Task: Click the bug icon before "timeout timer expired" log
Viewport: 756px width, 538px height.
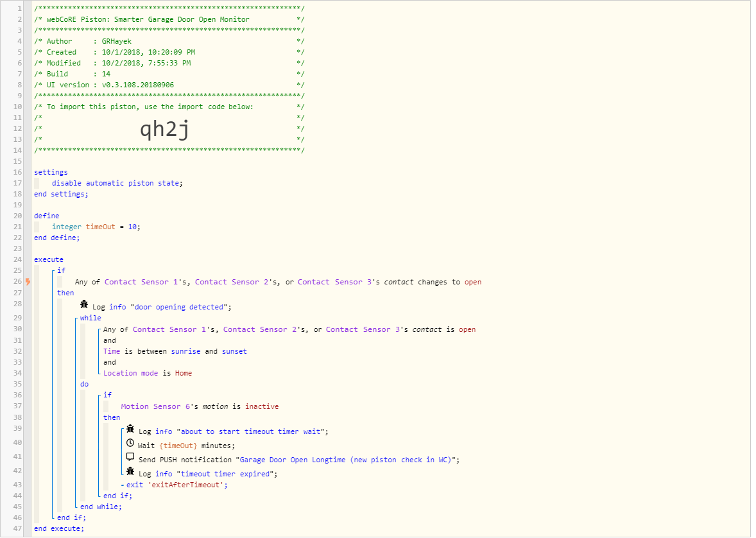Action: coord(130,471)
